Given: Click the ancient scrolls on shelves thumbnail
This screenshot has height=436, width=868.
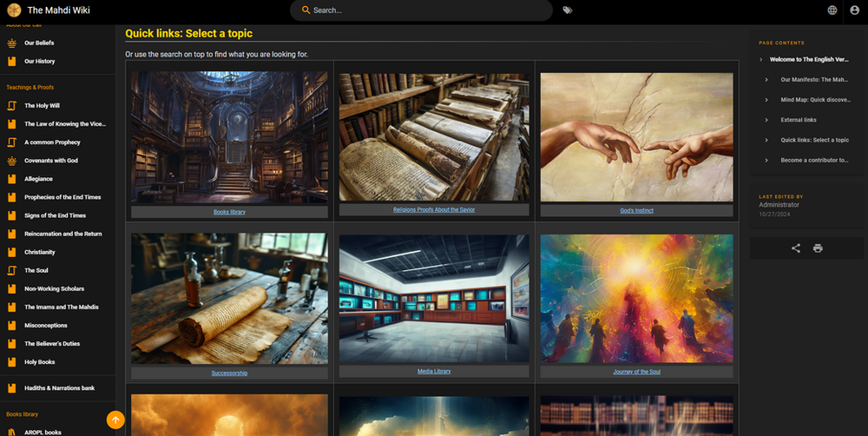Looking at the screenshot, I should point(434,137).
